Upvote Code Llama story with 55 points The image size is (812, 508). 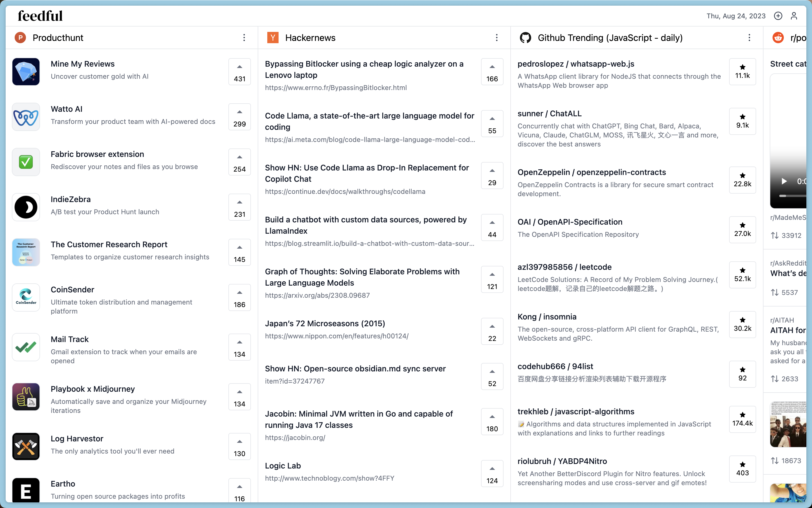click(492, 124)
